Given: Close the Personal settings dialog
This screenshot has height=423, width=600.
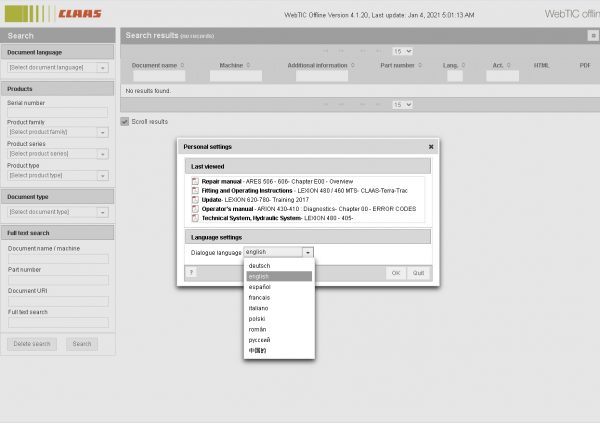Looking at the screenshot, I should (x=431, y=147).
